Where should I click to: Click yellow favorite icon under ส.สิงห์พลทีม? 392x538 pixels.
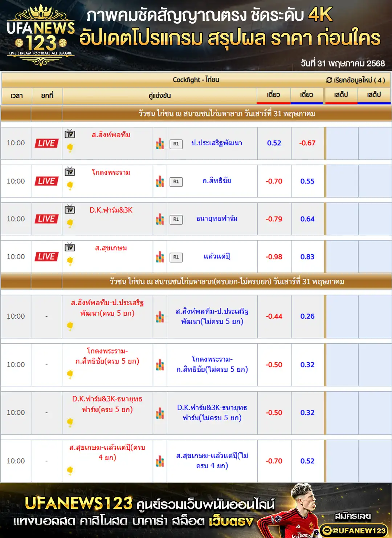tap(70, 147)
